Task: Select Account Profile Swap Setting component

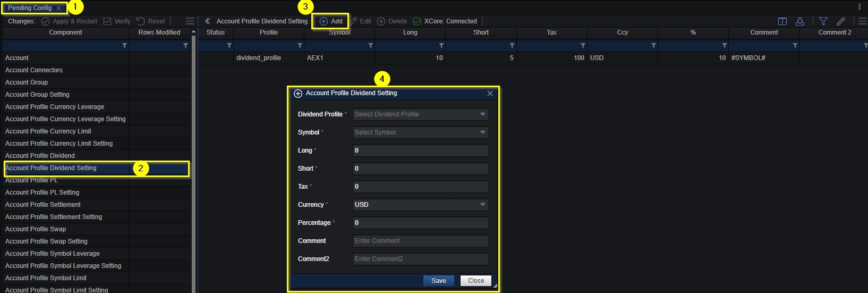Action: pos(96,241)
